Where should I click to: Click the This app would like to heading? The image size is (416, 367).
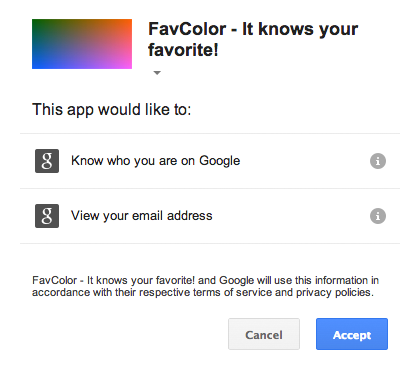pos(112,110)
